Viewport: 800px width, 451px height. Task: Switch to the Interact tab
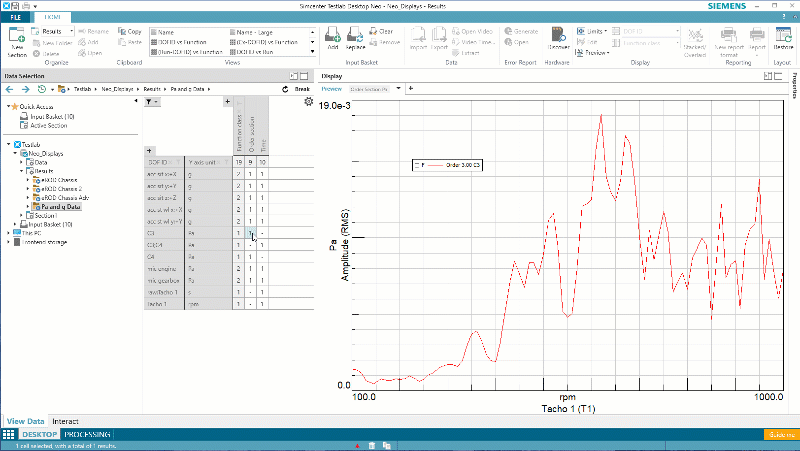[x=66, y=422]
